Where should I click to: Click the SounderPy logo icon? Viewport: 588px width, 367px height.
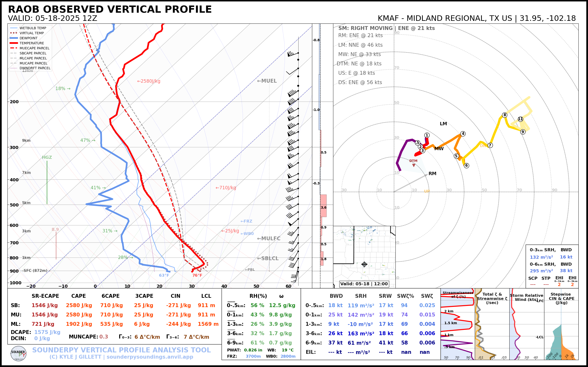[x=18, y=354]
